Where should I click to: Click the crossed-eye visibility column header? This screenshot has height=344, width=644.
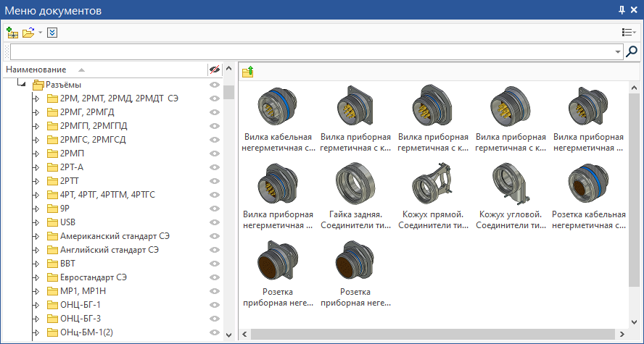pos(214,70)
